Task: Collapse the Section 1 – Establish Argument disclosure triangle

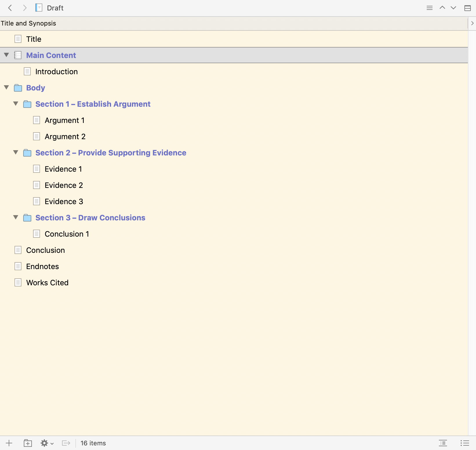Action: pyautogui.click(x=16, y=104)
